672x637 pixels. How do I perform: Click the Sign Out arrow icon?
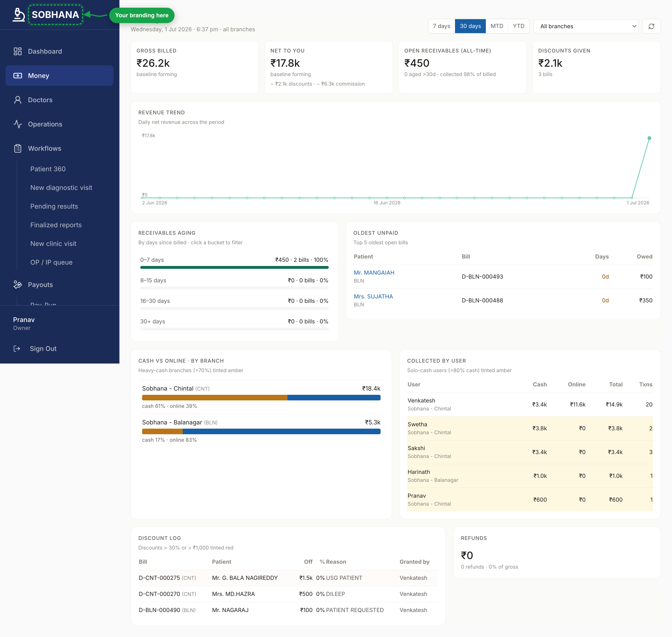click(x=17, y=348)
